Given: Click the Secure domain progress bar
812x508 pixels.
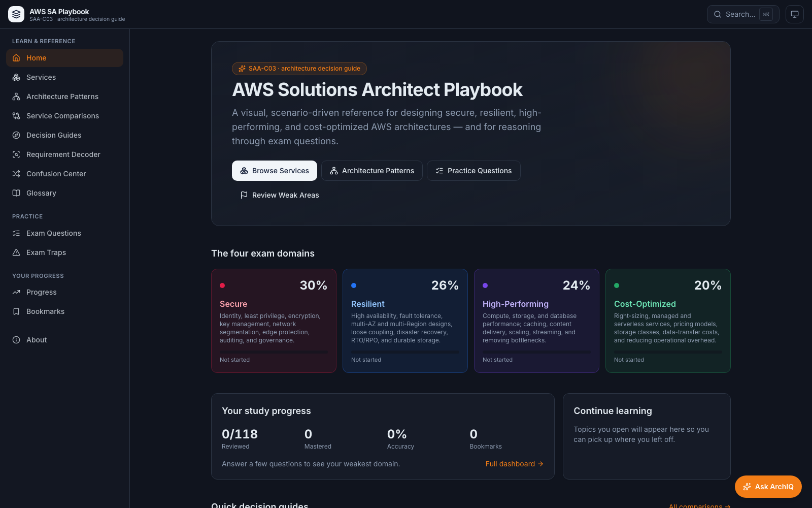Looking at the screenshot, I should click(x=274, y=352).
